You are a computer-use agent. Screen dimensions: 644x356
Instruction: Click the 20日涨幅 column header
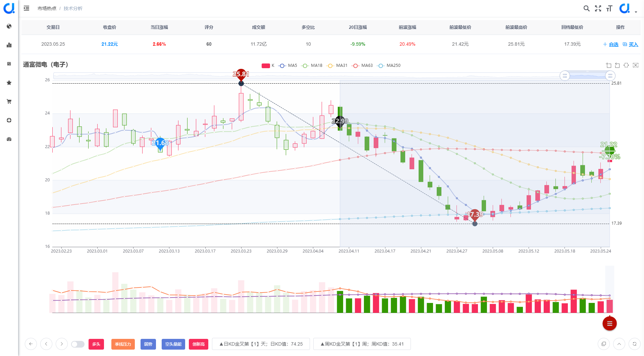(358, 27)
